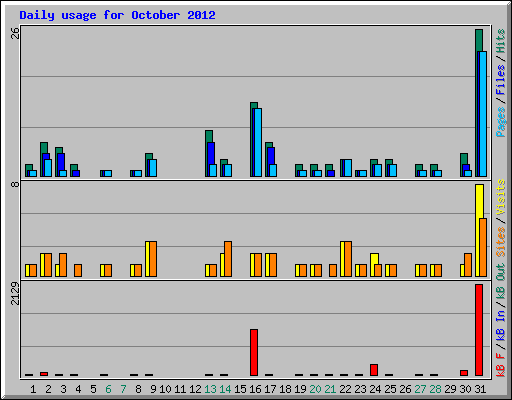Screen dimensions: 512x400
Task: Select the cyan Pages bar for day 16
Action: [258, 142]
